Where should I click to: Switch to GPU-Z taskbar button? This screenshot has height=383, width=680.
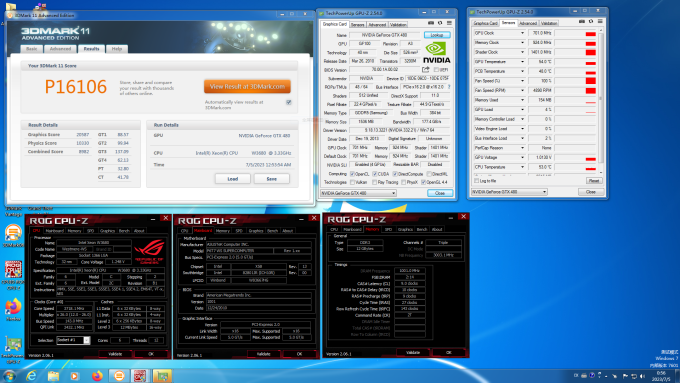click(x=162, y=376)
